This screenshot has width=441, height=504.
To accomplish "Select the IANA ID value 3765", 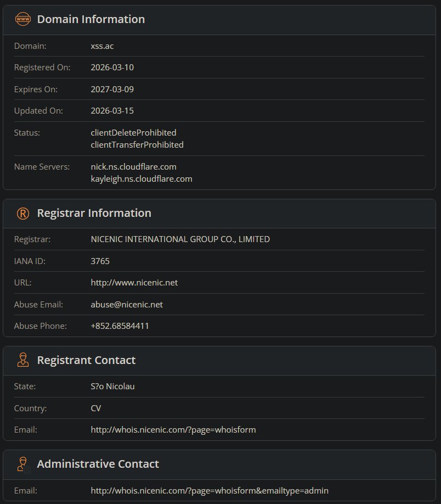I will tap(100, 261).
